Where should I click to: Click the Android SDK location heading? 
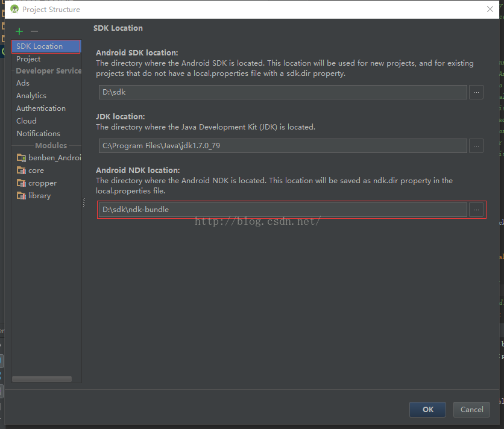coord(137,52)
